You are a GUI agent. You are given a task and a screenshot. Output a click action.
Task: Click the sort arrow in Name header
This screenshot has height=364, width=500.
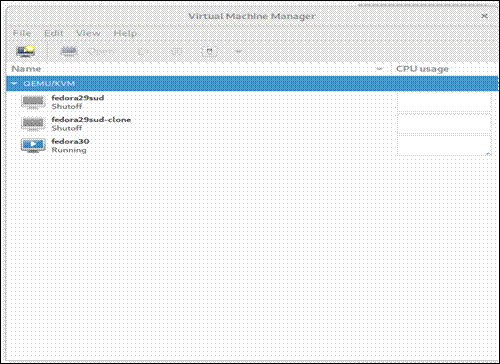coord(379,69)
